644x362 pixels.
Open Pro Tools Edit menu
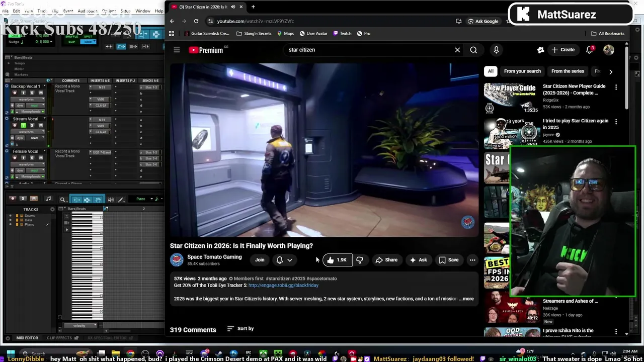[16, 11]
